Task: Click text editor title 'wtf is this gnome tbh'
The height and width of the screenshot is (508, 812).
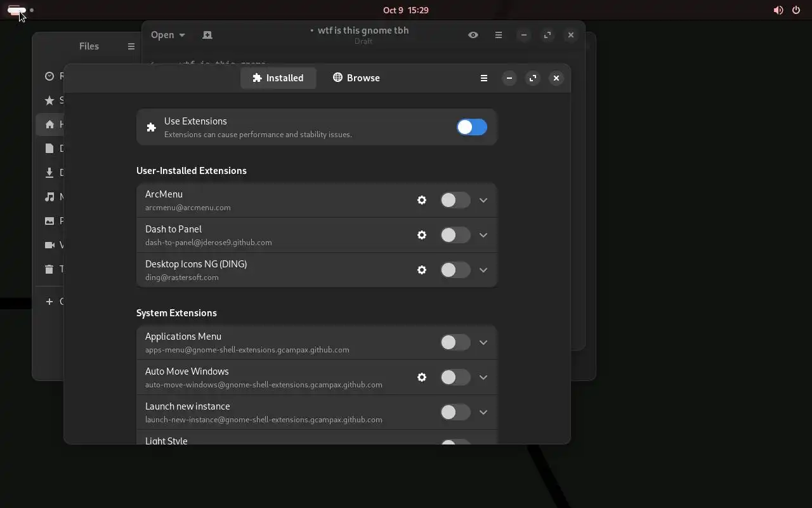Action: (x=363, y=30)
